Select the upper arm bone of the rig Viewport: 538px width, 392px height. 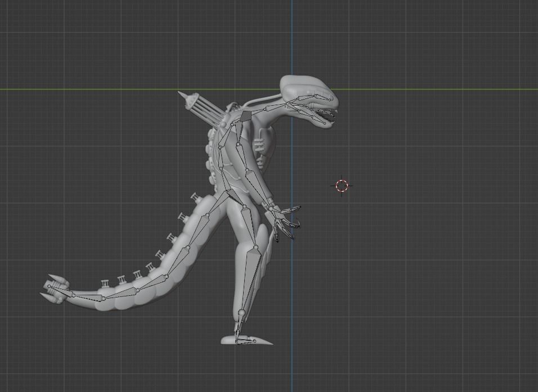coord(242,157)
